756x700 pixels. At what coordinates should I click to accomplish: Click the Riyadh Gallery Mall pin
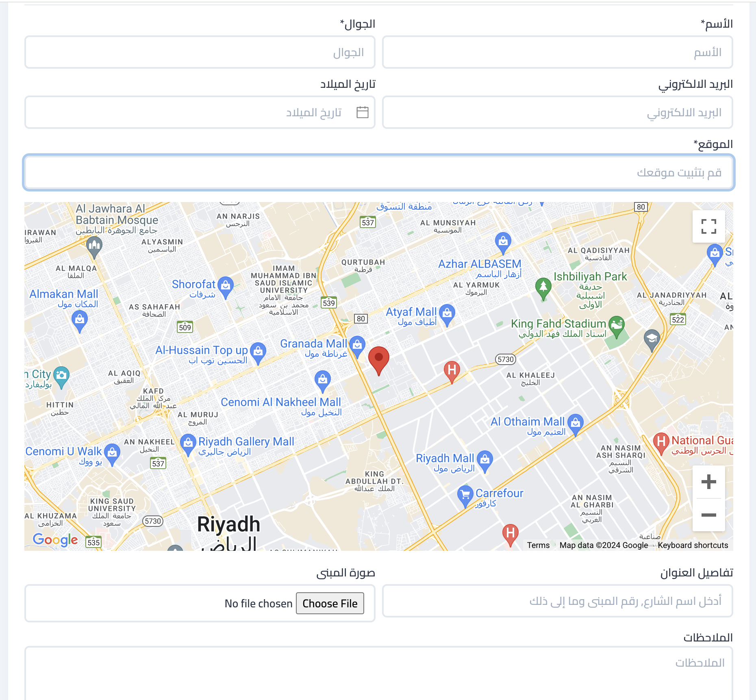(x=188, y=445)
